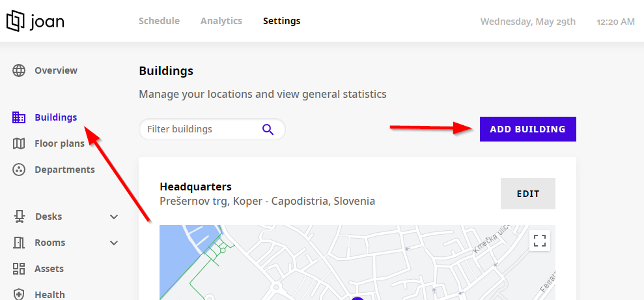Open Assets in the sidebar

(x=49, y=269)
